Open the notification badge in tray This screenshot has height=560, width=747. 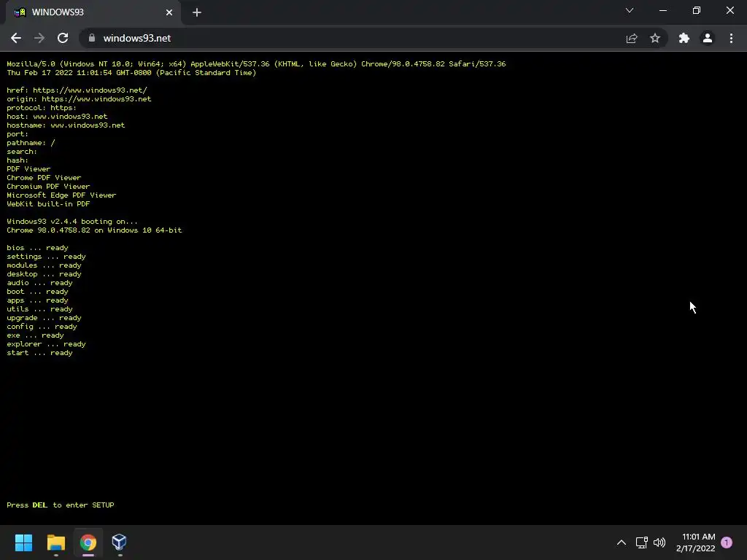727,542
